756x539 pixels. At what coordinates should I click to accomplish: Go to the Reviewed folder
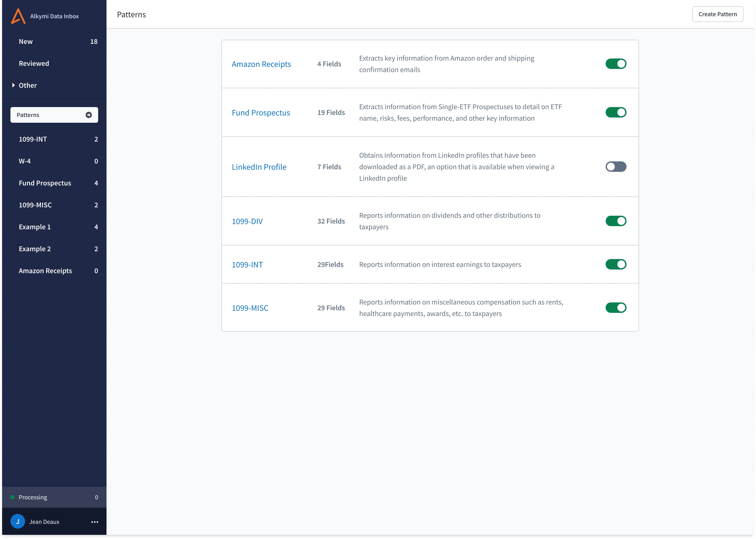(x=54, y=63)
